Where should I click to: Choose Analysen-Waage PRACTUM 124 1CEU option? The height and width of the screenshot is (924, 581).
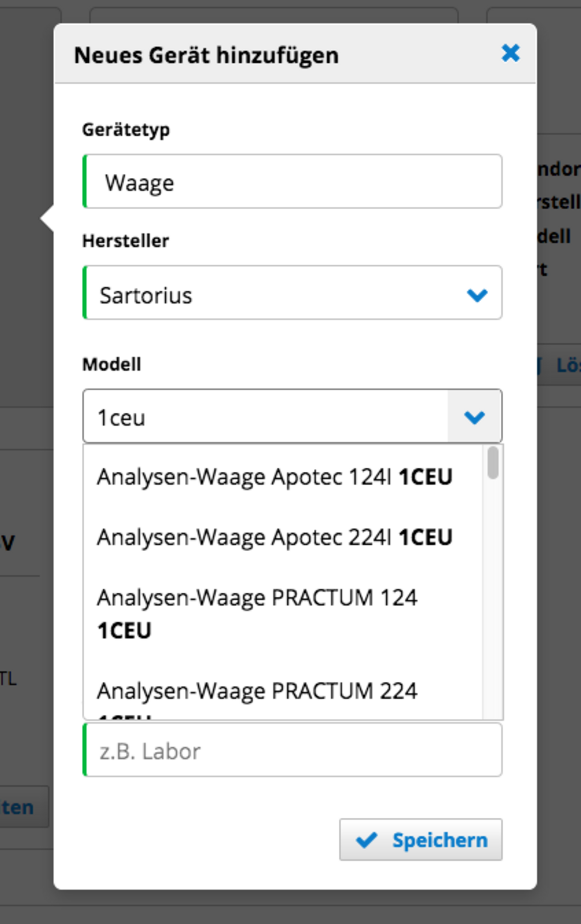283,614
